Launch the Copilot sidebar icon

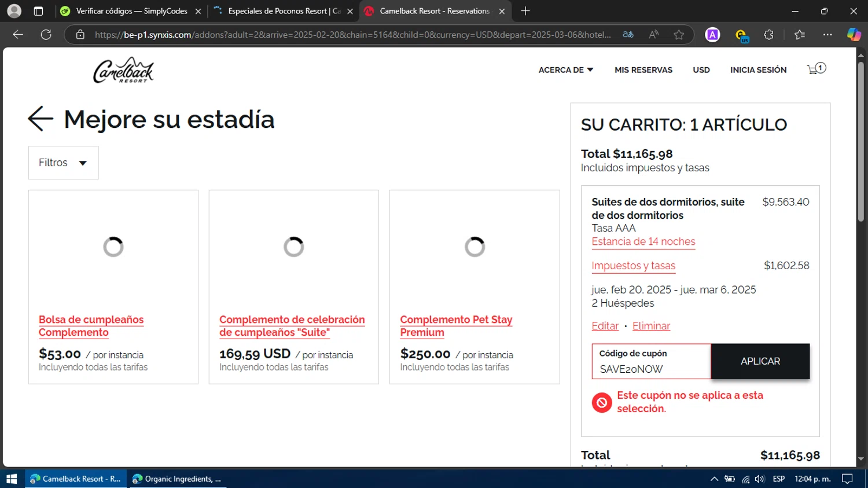854,35
